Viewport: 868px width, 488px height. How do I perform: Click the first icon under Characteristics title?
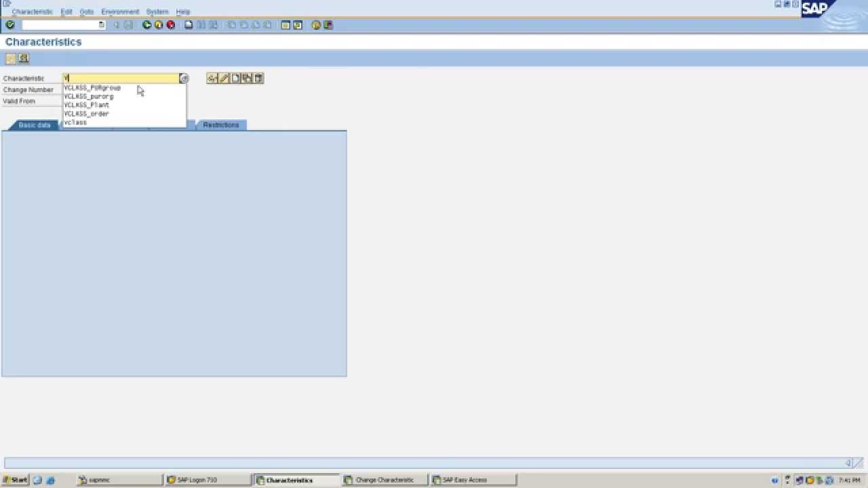point(11,58)
